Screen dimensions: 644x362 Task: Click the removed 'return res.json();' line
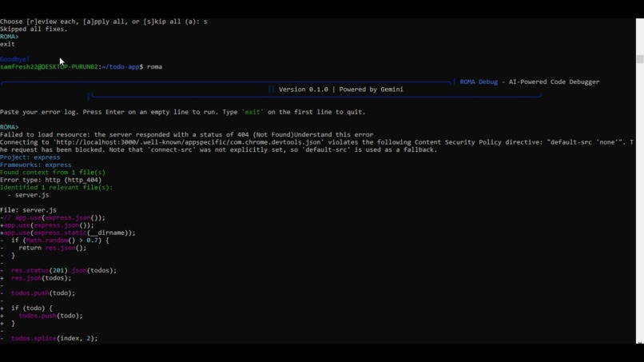pos(43,248)
